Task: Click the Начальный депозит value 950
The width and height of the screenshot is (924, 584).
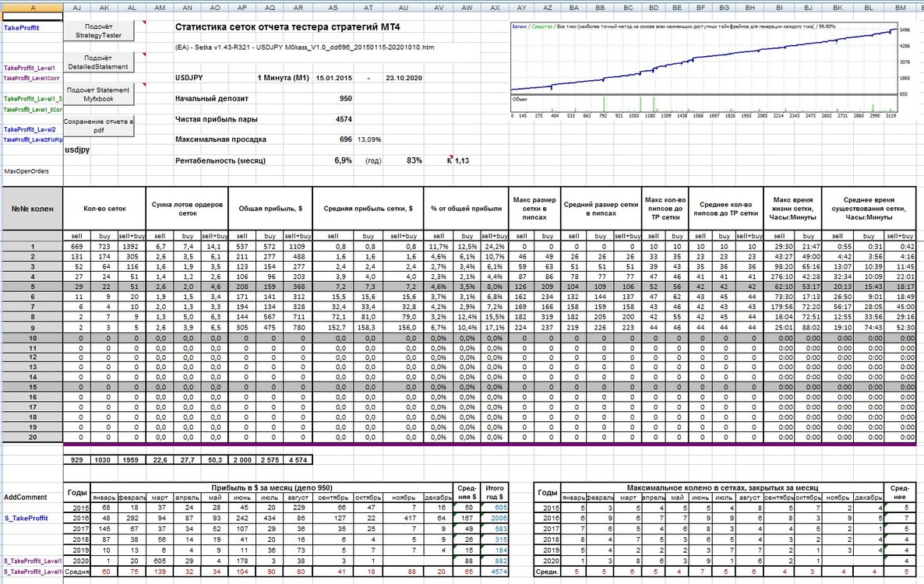Action: (346, 98)
